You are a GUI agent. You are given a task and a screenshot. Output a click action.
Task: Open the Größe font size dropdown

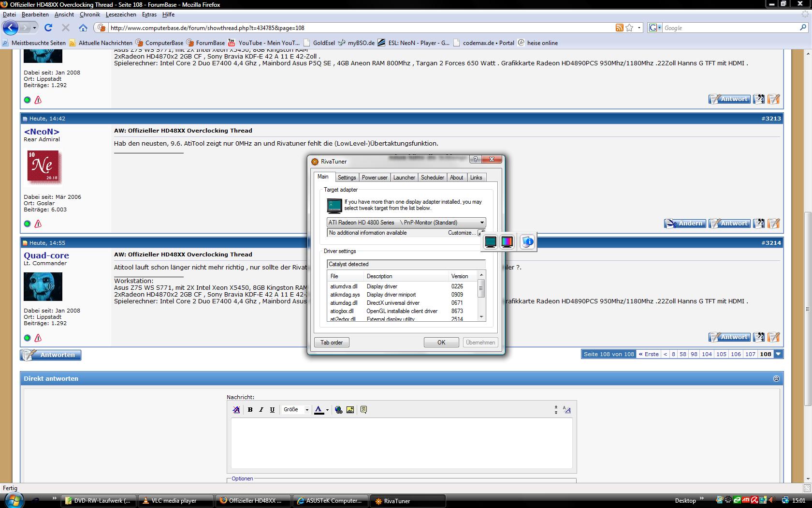296,410
